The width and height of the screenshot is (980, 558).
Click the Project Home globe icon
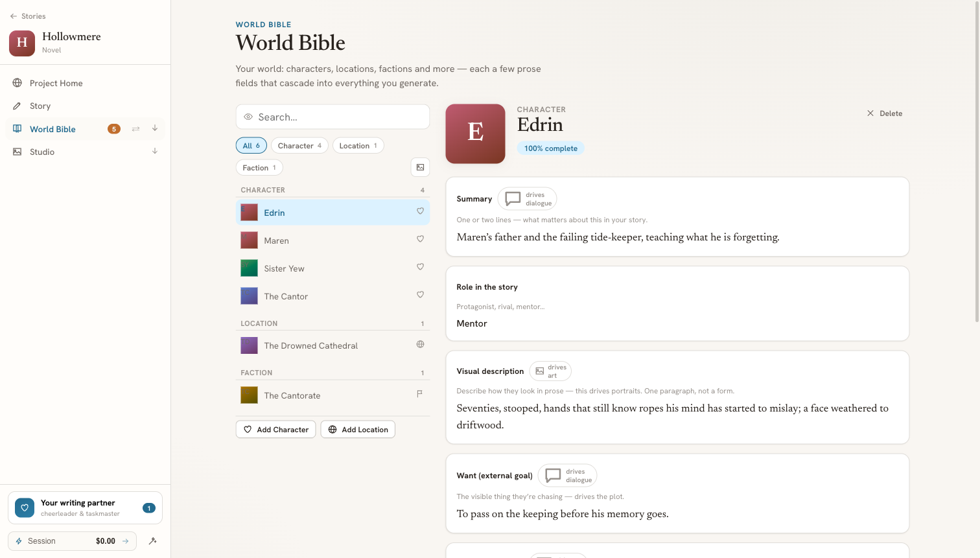coord(17,83)
